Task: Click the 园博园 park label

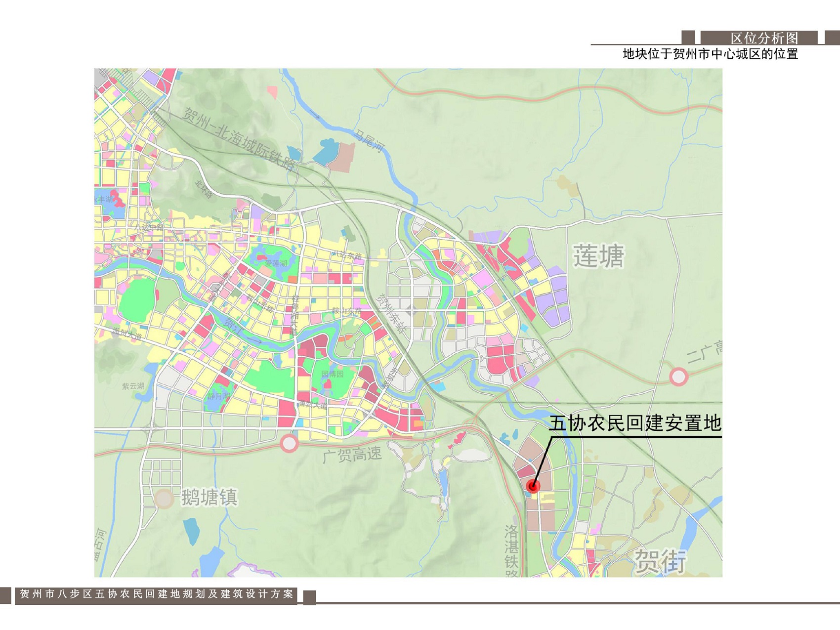Action: click(332, 374)
